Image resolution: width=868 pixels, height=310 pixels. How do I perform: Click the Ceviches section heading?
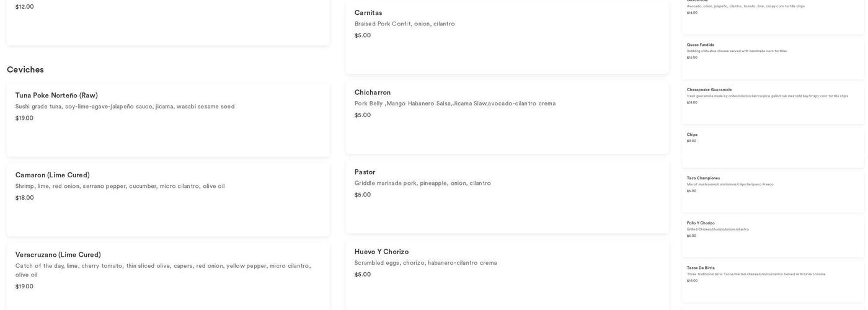pos(25,69)
